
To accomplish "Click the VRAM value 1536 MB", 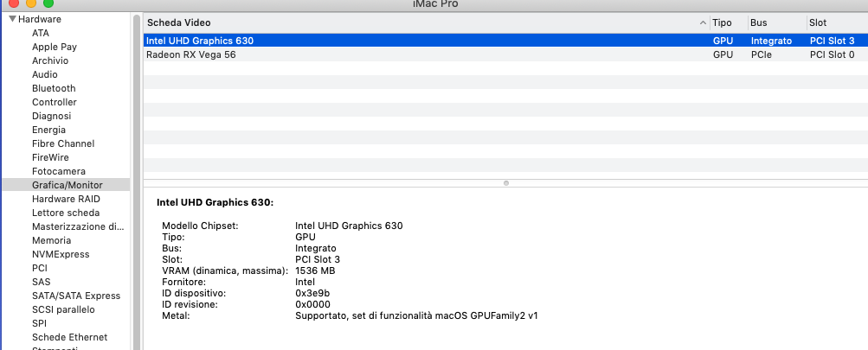I will [x=315, y=271].
